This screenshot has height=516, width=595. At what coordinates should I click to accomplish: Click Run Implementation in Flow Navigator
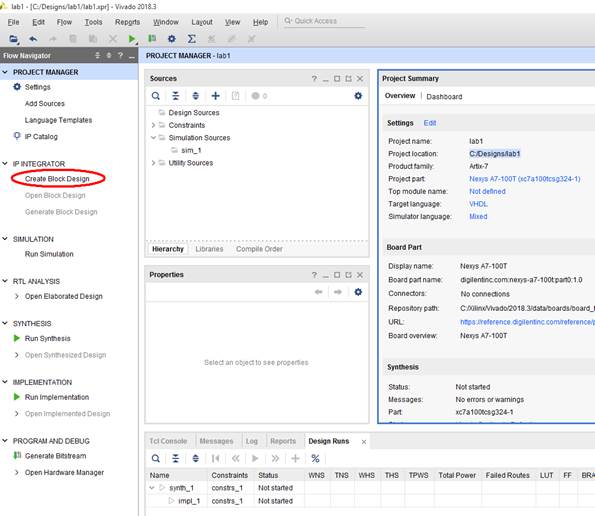click(57, 397)
